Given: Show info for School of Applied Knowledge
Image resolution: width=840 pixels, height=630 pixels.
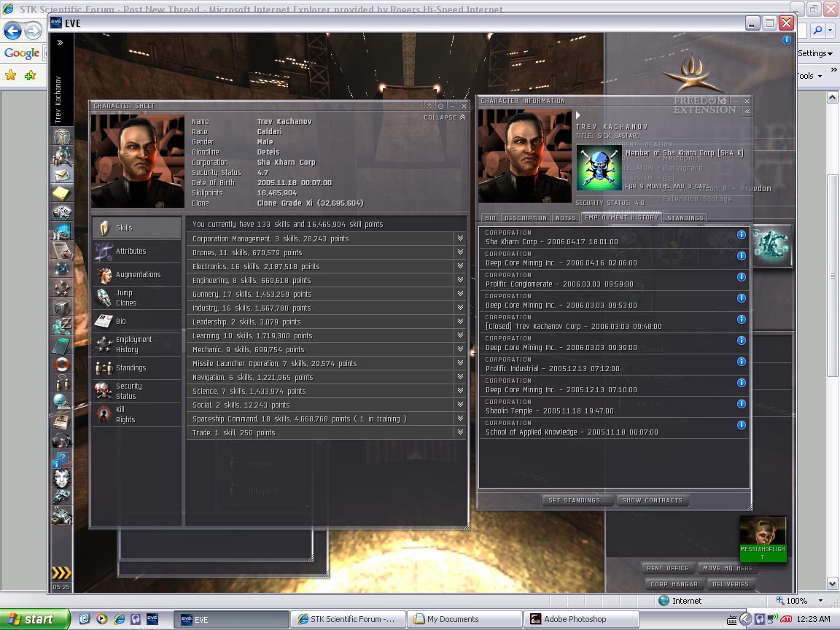Looking at the screenshot, I should [742, 425].
